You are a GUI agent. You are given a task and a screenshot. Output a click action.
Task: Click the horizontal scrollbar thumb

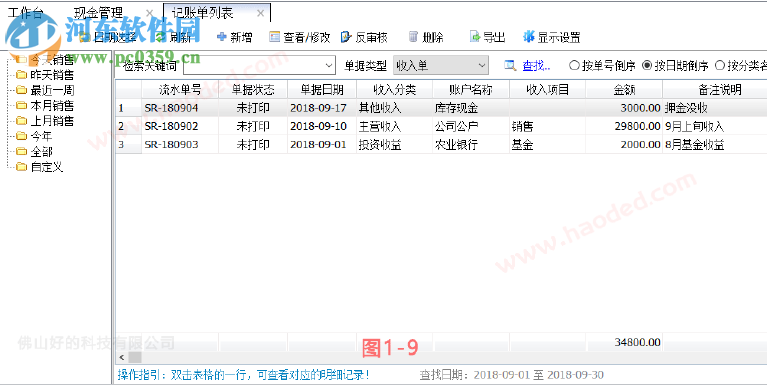[x=135, y=358]
